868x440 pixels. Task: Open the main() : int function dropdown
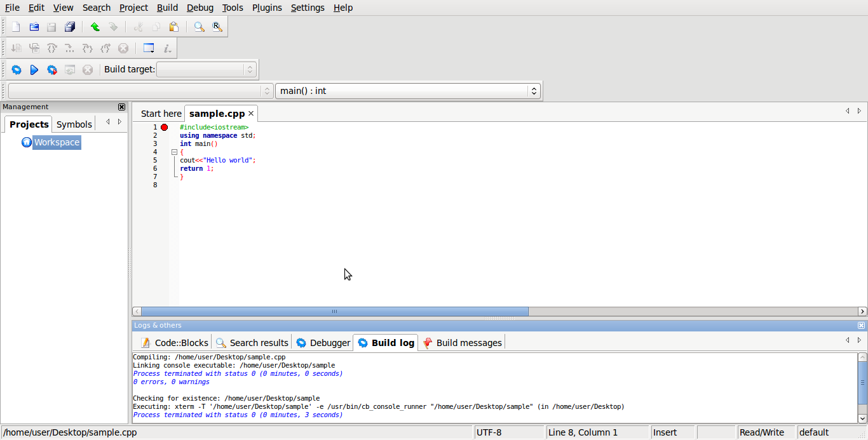click(408, 91)
